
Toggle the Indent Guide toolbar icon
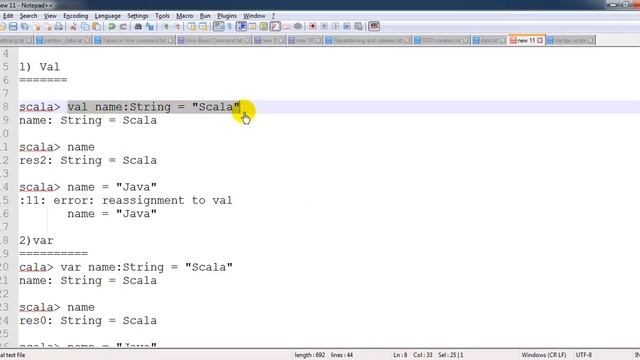point(241,27)
